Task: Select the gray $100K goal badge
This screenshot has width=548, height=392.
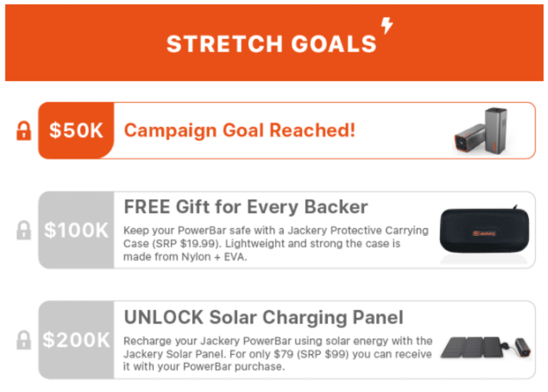Action: click(76, 230)
